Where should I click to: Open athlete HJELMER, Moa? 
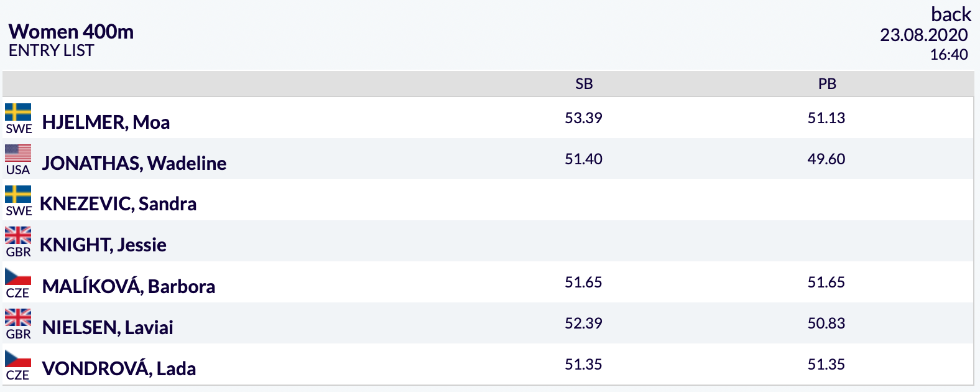coord(106,122)
